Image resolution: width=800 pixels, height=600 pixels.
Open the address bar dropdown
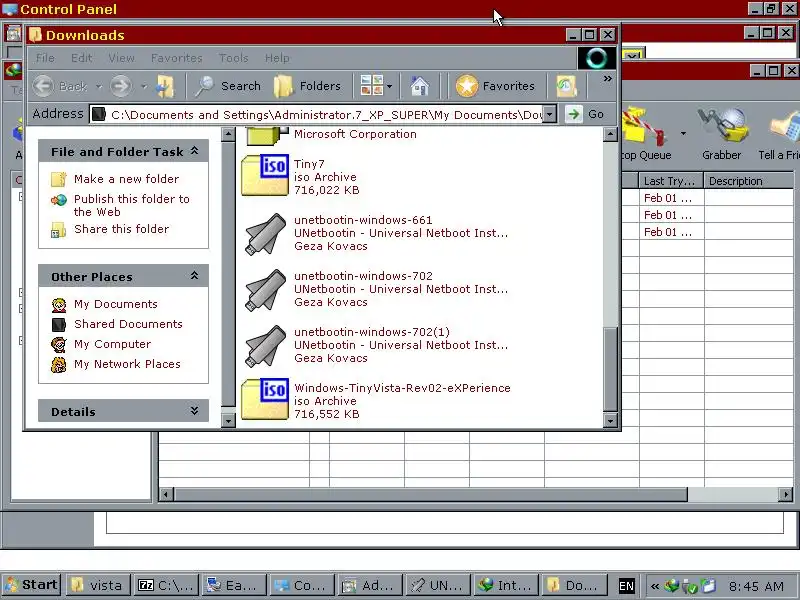(x=549, y=114)
